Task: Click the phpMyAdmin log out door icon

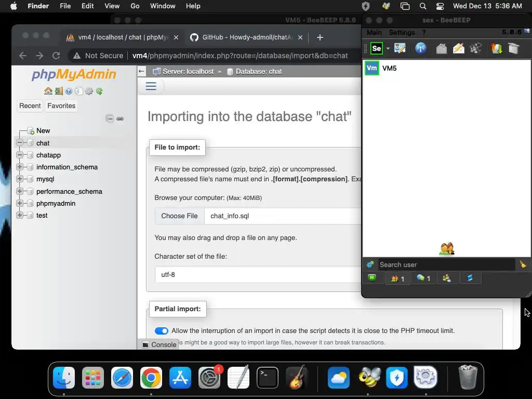Action: tap(59, 91)
